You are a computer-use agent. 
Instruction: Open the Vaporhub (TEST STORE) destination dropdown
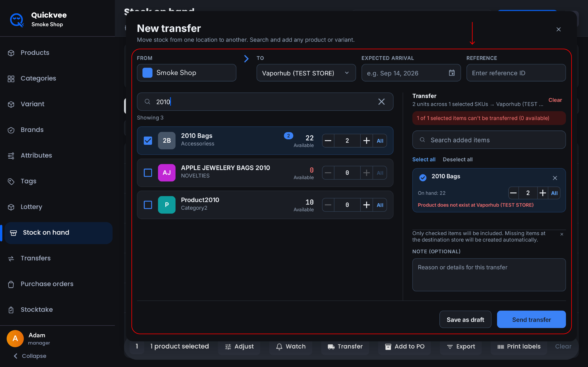coord(306,73)
